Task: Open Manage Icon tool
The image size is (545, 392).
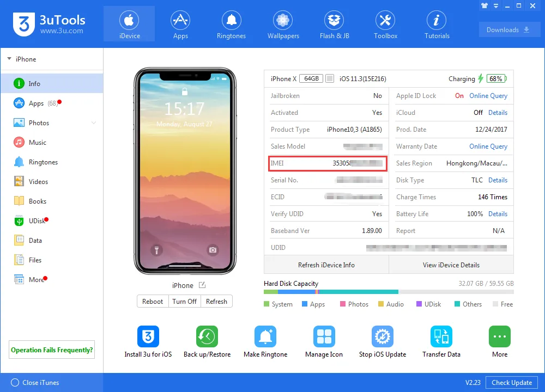Action: click(324, 336)
